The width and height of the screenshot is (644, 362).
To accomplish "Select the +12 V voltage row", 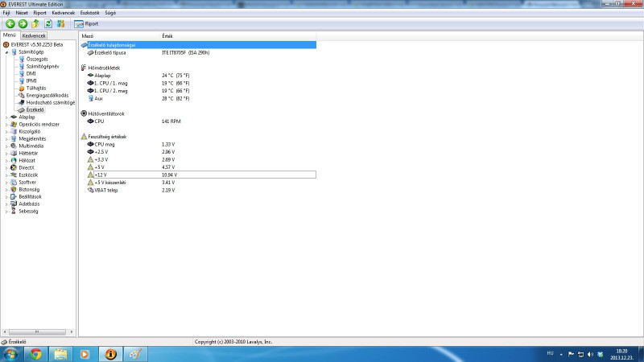I will click(x=198, y=175).
